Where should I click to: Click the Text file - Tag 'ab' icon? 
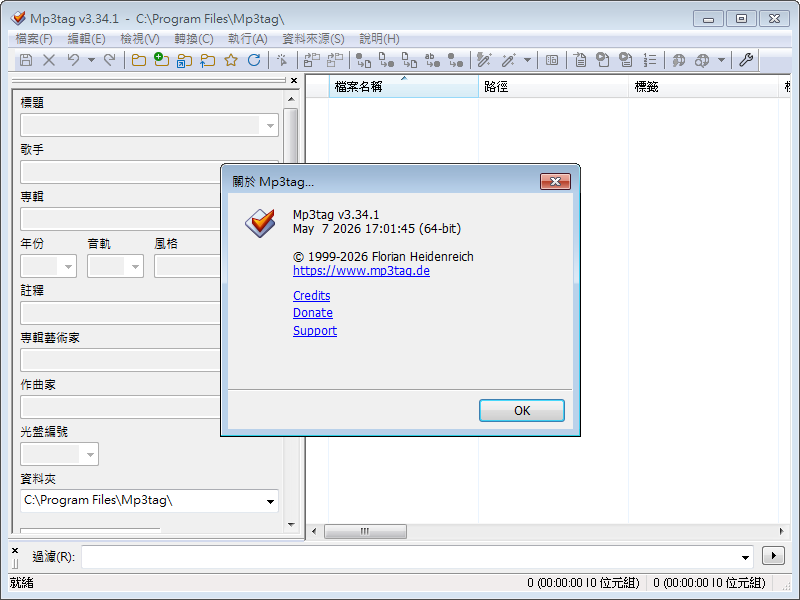(433, 60)
